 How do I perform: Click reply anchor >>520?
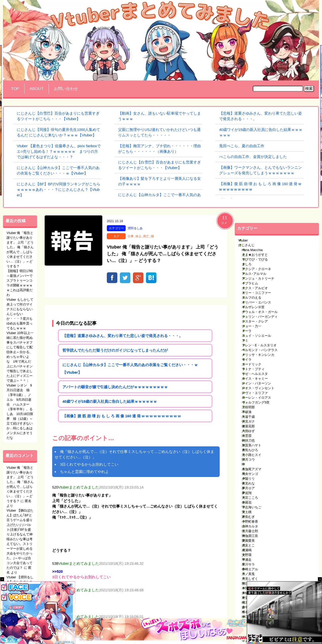coord(57,572)
